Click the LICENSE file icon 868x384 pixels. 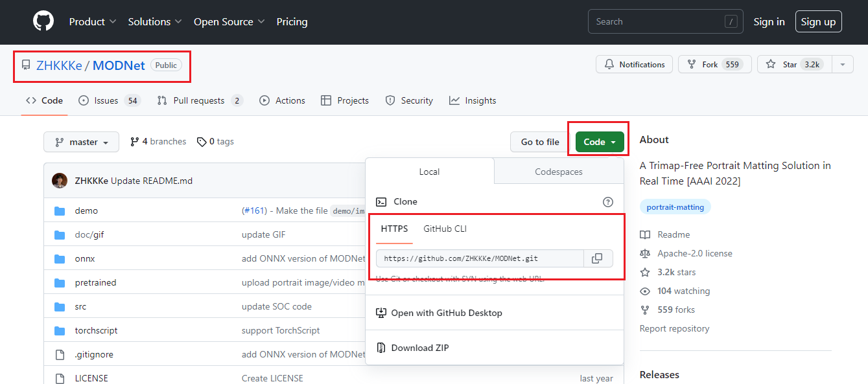(x=60, y=378)
